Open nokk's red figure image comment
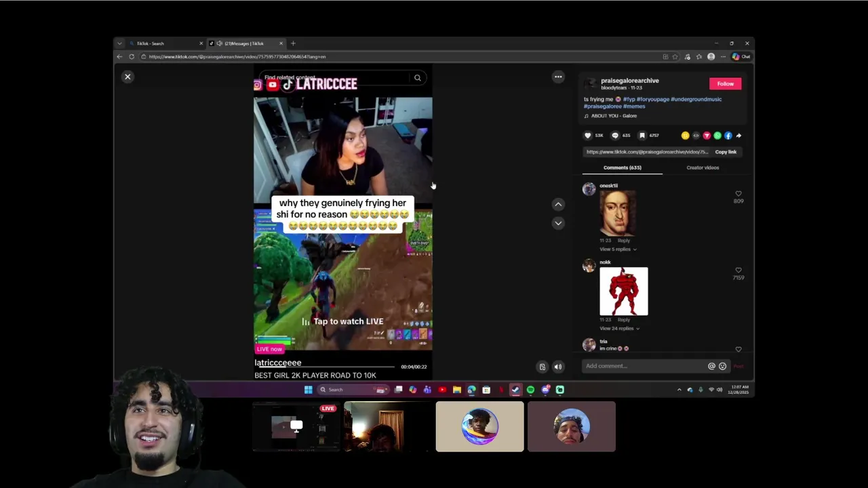Image resolution: width=868 pixels, height=488 pixels. click(x=624, y=291)
